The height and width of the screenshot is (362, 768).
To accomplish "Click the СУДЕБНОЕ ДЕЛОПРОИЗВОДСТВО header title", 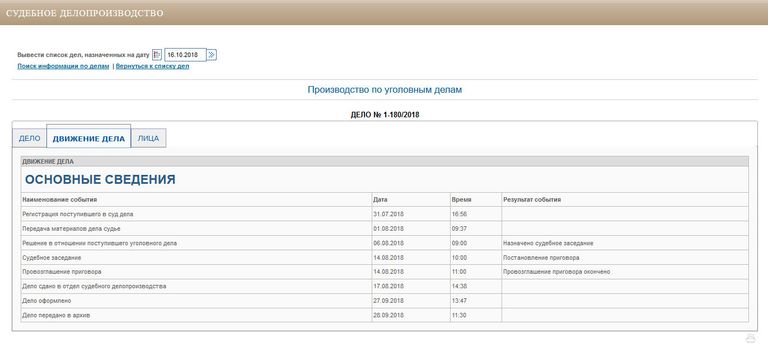I will point(84,13).
